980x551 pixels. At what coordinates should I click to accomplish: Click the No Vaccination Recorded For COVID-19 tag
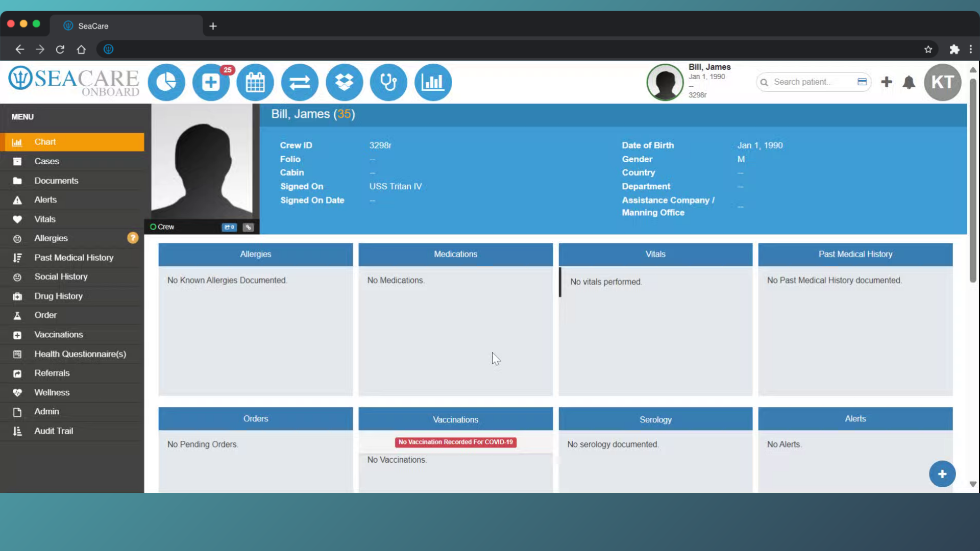455,442
